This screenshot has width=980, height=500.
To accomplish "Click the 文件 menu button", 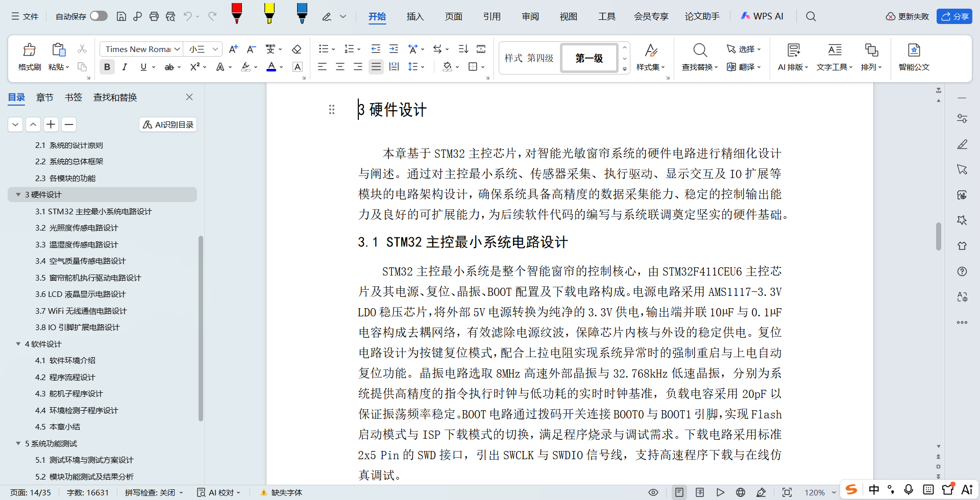I will coord(24,16).
